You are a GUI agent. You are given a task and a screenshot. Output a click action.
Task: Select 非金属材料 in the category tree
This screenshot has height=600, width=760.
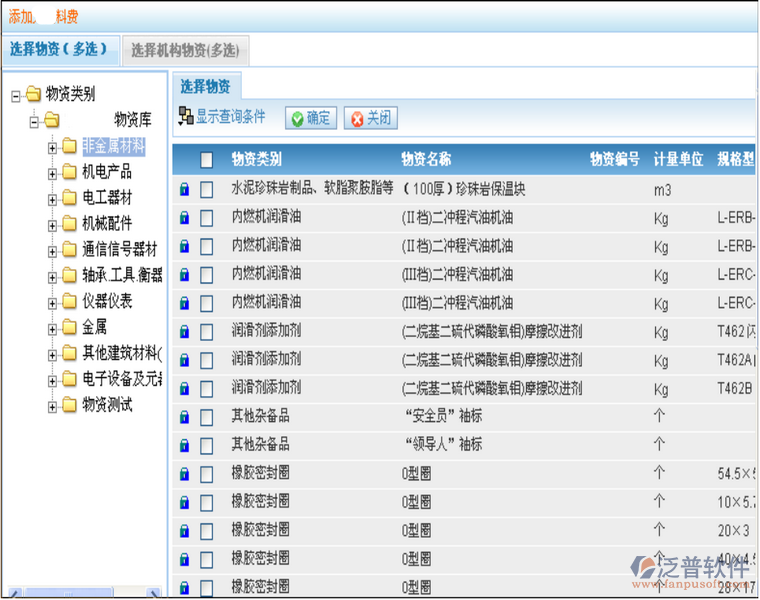[113, 147]
